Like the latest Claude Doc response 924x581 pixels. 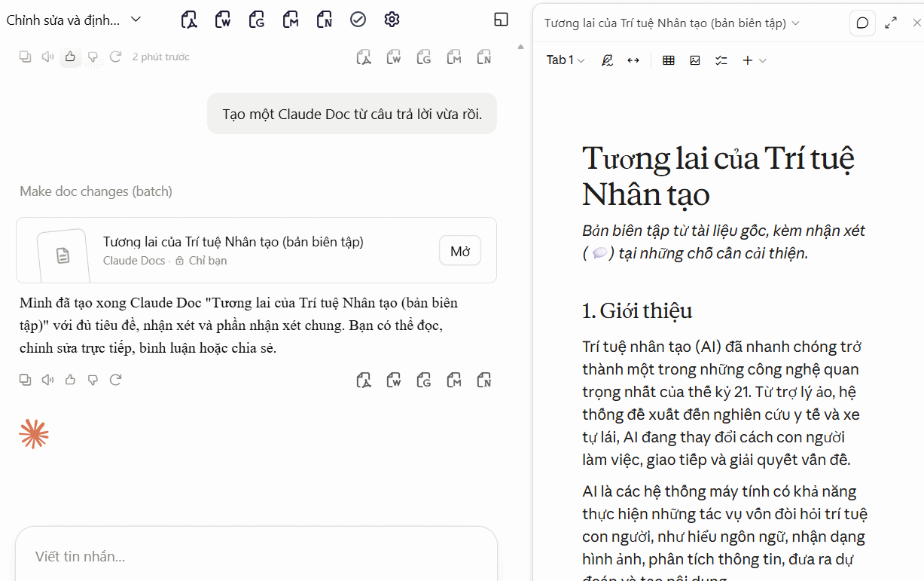(71, 380)
